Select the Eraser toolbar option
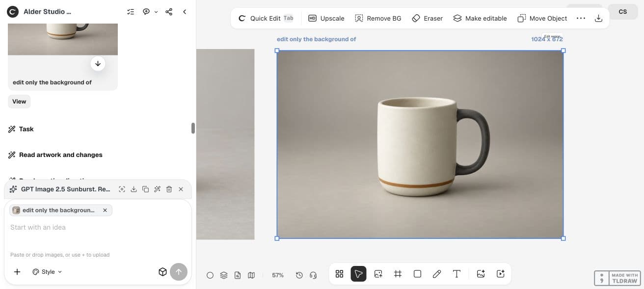Image resolution: width=644 pixels, height=289 pixels. coord(427,18)
